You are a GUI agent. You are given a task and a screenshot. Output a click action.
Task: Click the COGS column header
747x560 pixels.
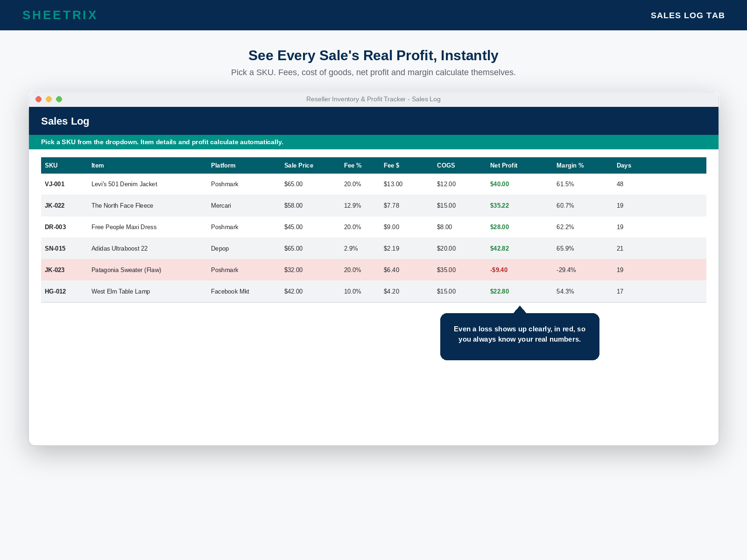(446, 165)
